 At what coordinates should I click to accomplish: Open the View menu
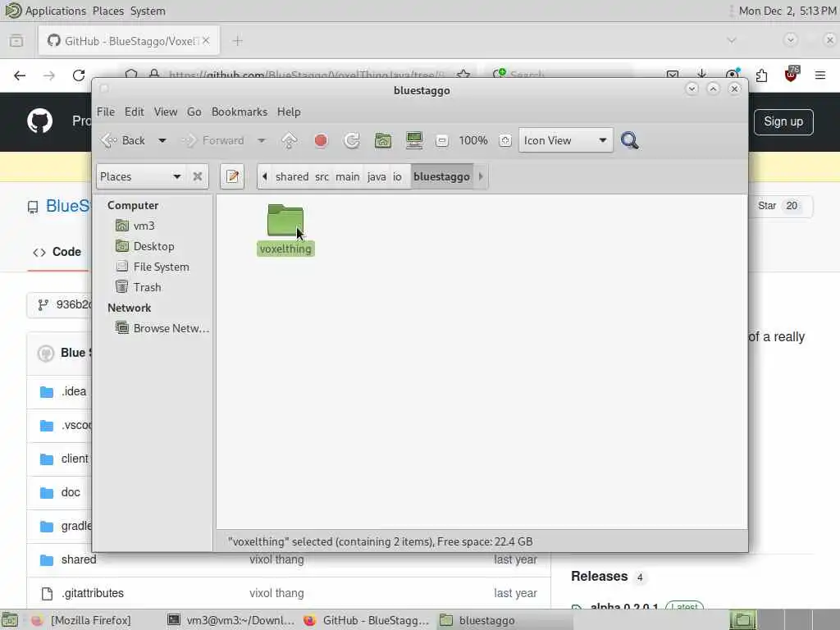pyautogui.click(x=166, y=112)
